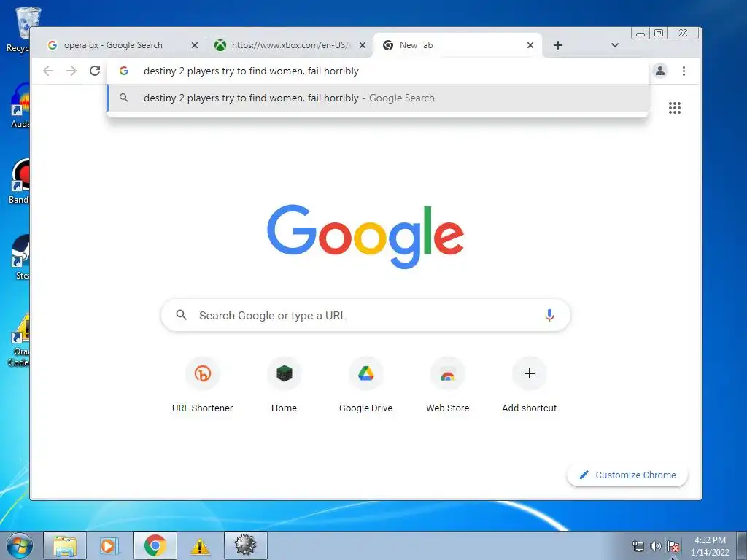747x560 pixels.
Task: Close the xbox.com tab
Action: [363, 45]
